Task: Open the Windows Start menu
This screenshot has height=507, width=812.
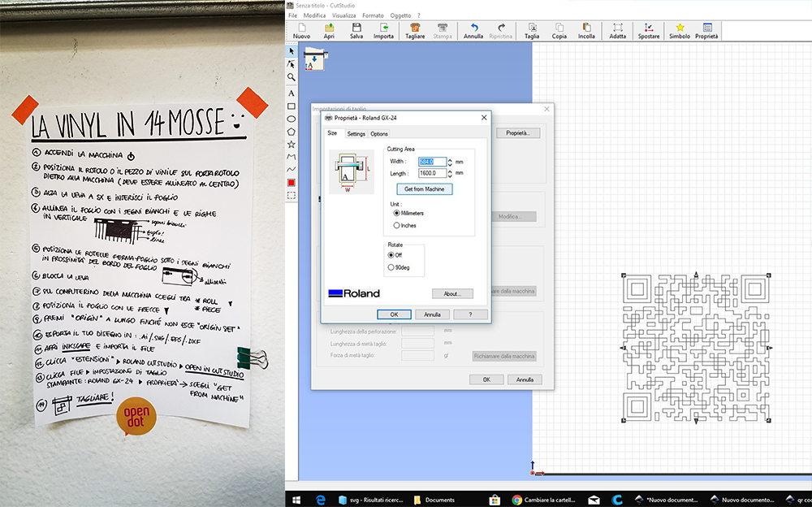Action: [x=296, y=500]
